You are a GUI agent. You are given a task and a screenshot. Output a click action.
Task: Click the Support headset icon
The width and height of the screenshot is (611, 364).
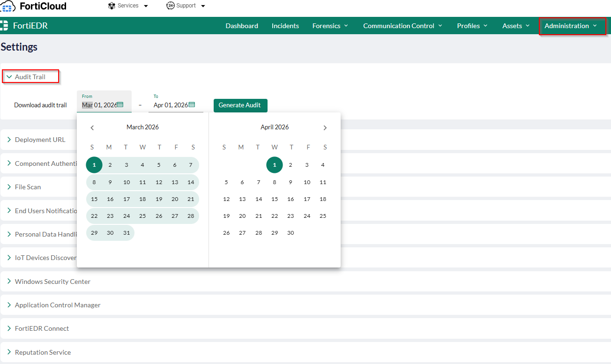click(x=171, y=6)
